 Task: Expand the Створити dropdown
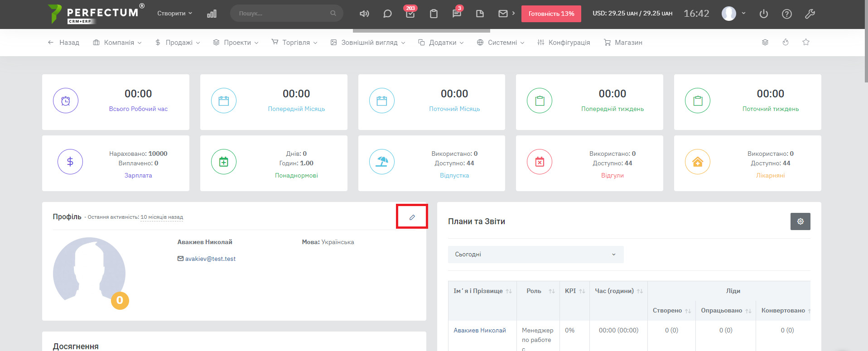[x=174, y=14]
